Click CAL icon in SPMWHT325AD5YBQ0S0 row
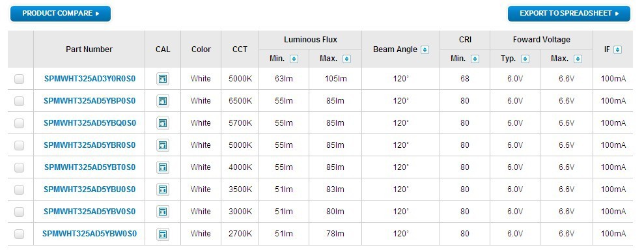The image size is (644, 252). 163,123
